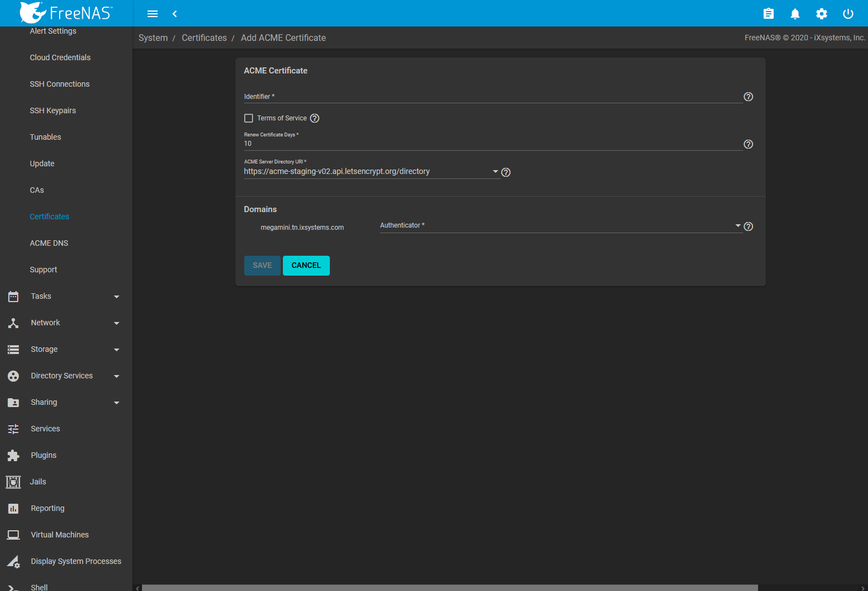868x591 pixels.
Task: Click the Network topology icon
Action: click(13, 323)
